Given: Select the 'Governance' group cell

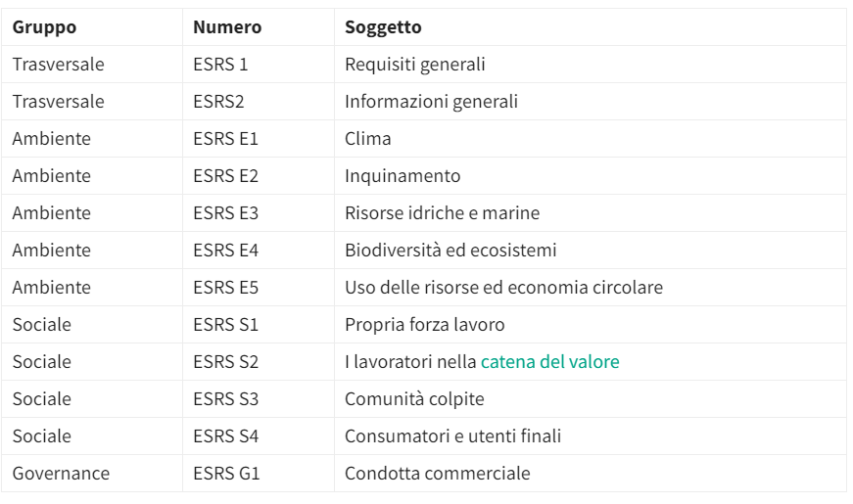Looking at the screenshot, I should tap(61, 474).
